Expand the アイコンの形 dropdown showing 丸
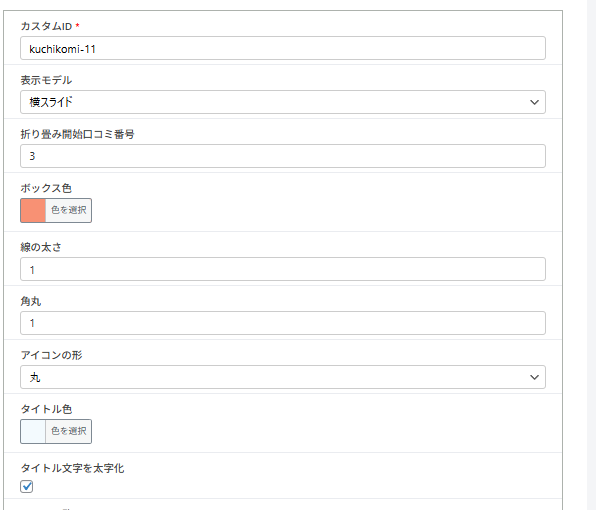 tap(283, 377)
